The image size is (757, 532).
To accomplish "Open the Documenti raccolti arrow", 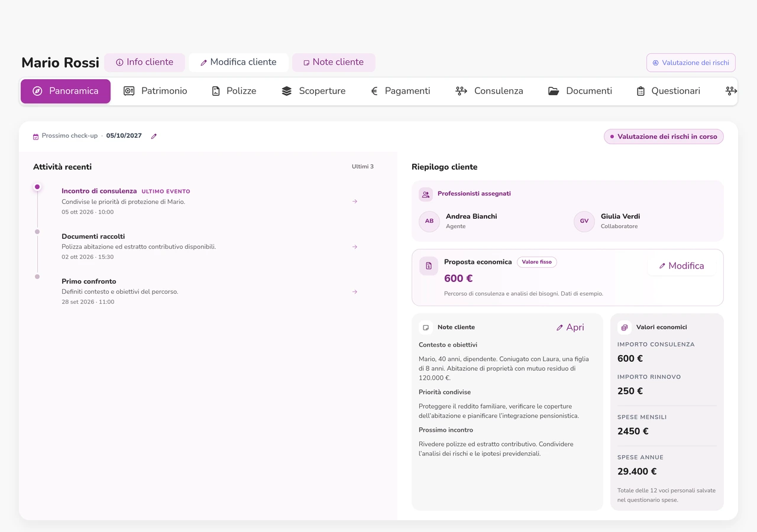I will tap(355, 246).
